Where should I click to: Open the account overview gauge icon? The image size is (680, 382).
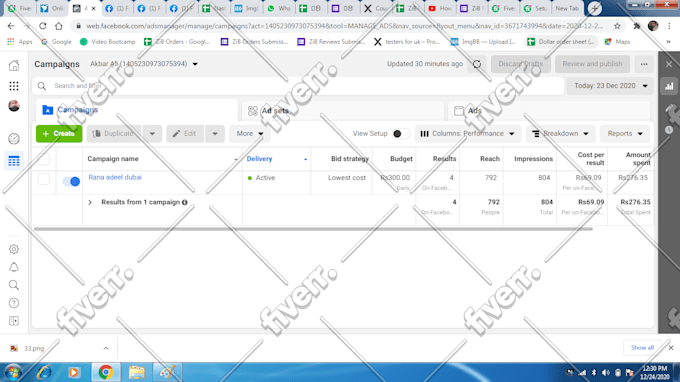point(14,139)
